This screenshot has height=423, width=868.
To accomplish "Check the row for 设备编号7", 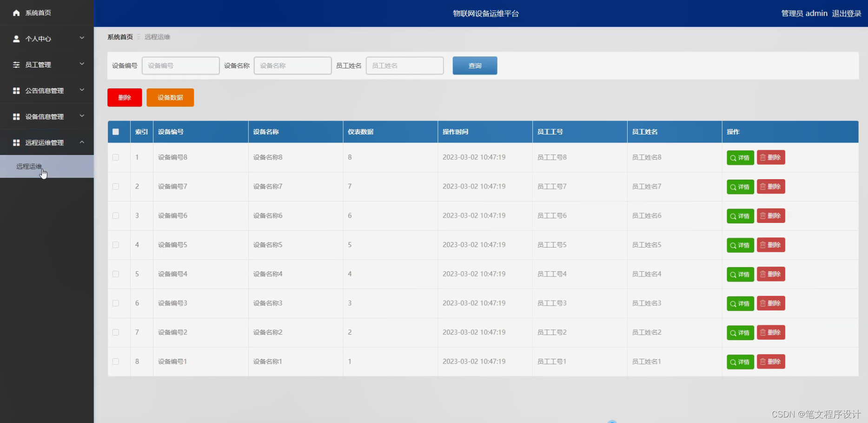I will [x=116, y=187].
